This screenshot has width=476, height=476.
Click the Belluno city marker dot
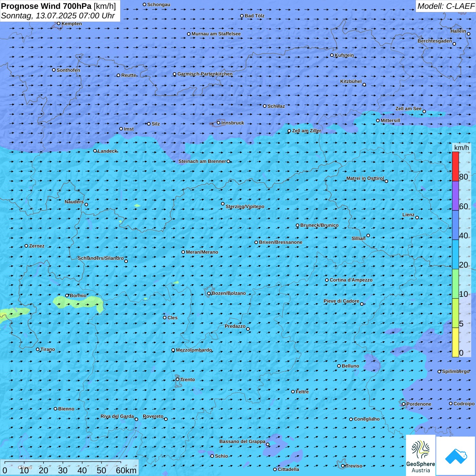click(339, 366)
